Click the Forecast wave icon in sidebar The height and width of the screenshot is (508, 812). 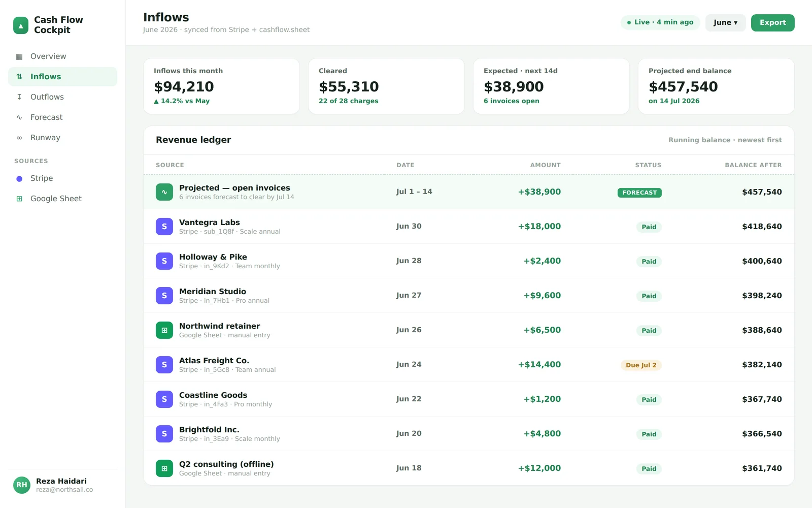click(19, 117)
